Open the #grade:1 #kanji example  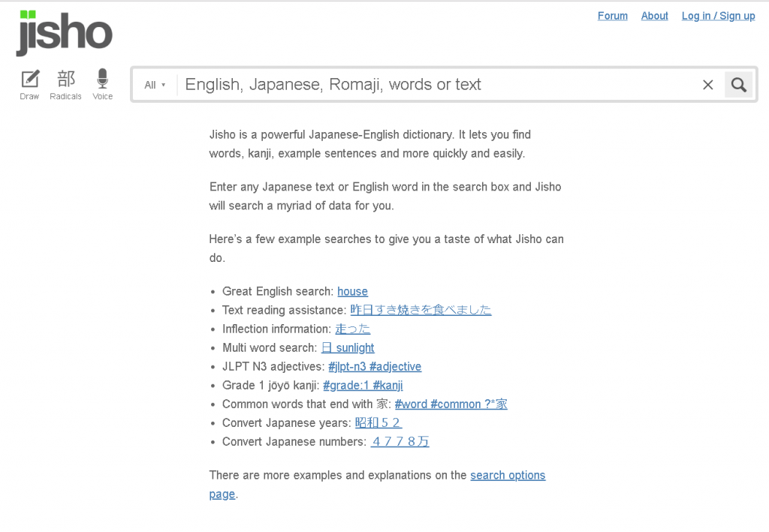point(363,385)
